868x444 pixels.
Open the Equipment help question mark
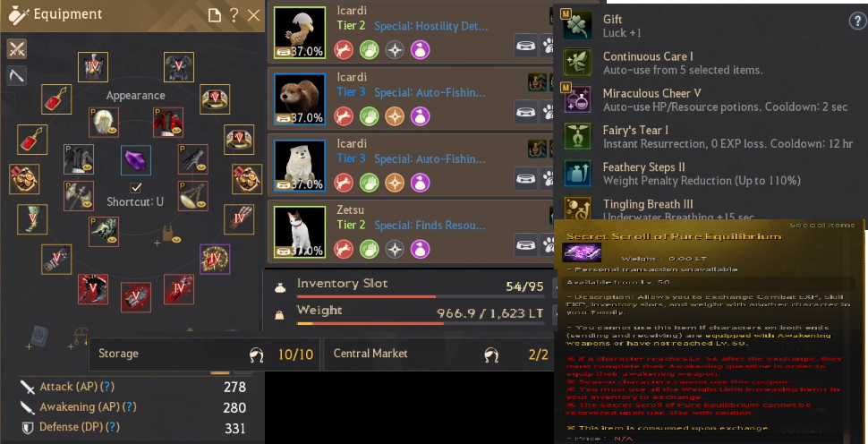coord(234,15)
